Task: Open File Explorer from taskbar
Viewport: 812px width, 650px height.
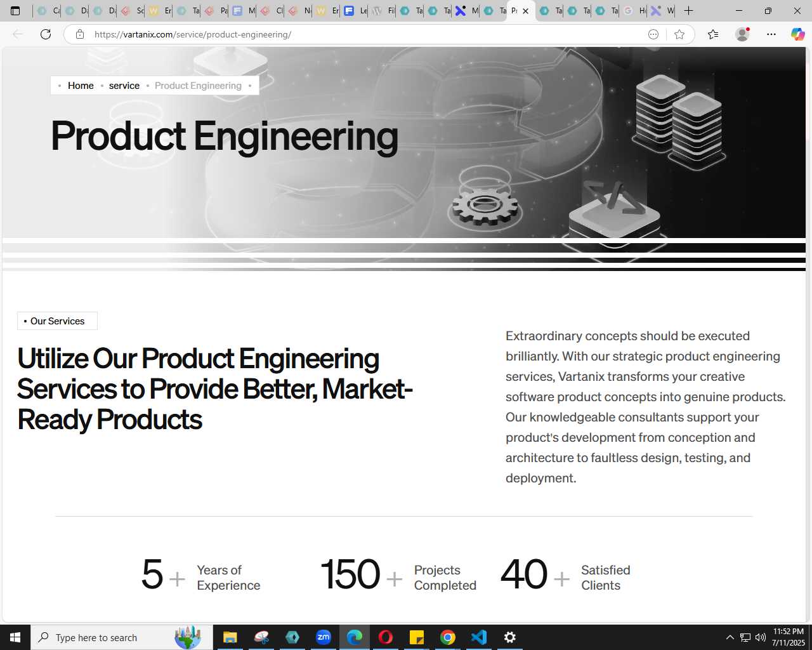Action: [x=230, y=637]
